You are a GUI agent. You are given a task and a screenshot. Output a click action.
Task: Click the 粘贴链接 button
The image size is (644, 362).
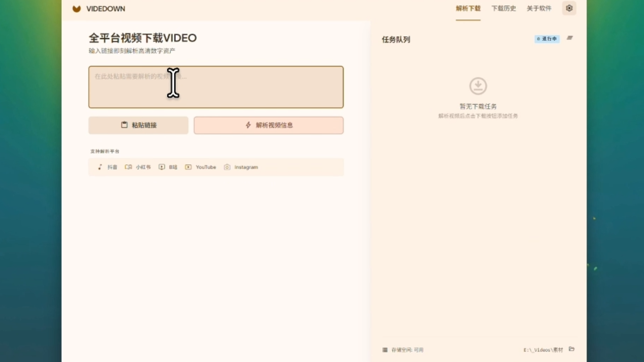(138, 125)
